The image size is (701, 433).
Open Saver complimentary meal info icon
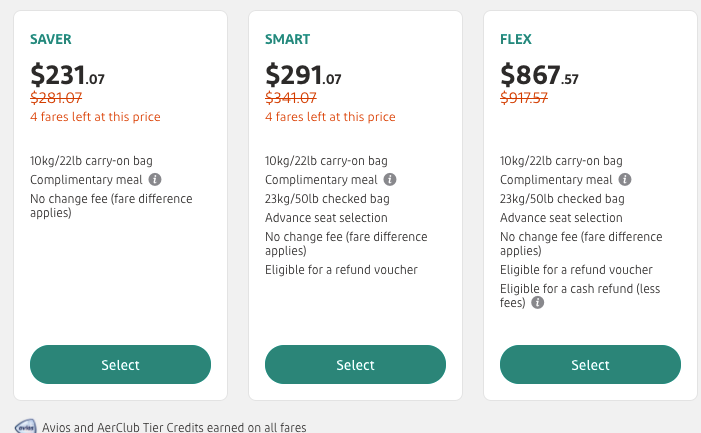[156, 180]
